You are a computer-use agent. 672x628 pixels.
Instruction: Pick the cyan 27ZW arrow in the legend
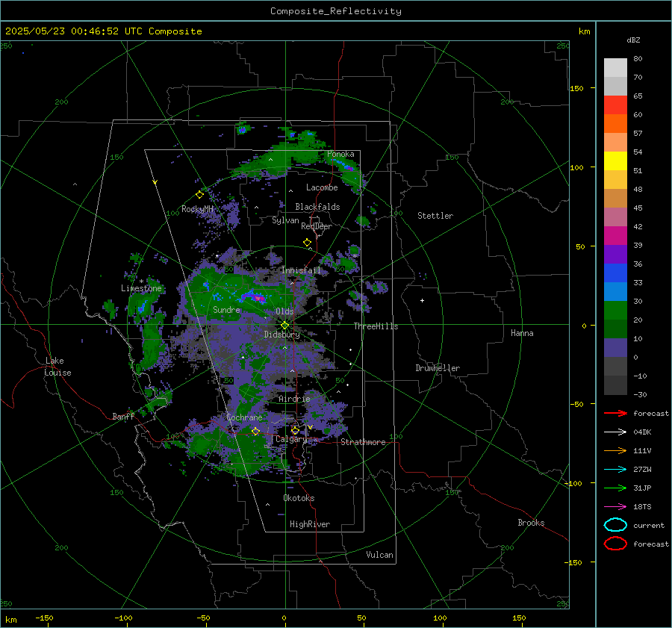coord(615,470)
